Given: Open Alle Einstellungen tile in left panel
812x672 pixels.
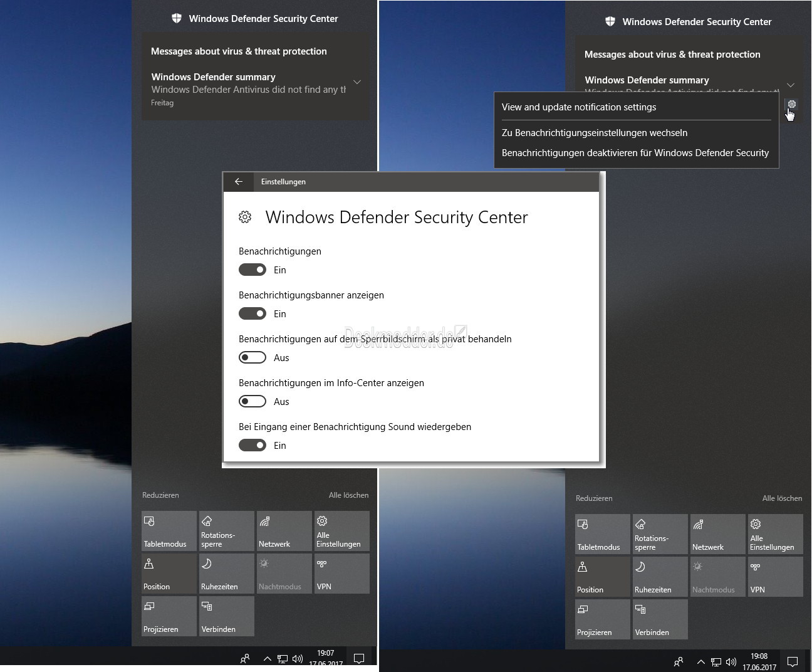Looking at the screenshot, I should click(342, 531).
